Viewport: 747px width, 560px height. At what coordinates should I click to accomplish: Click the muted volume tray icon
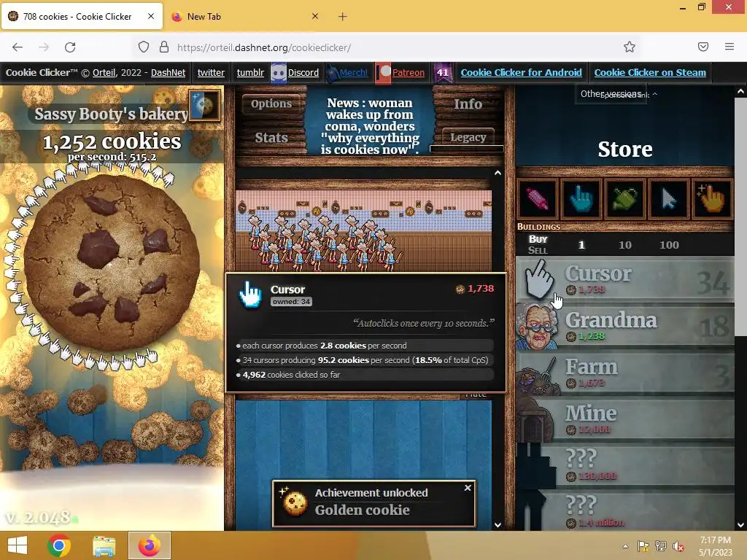(x=678, y=546)
